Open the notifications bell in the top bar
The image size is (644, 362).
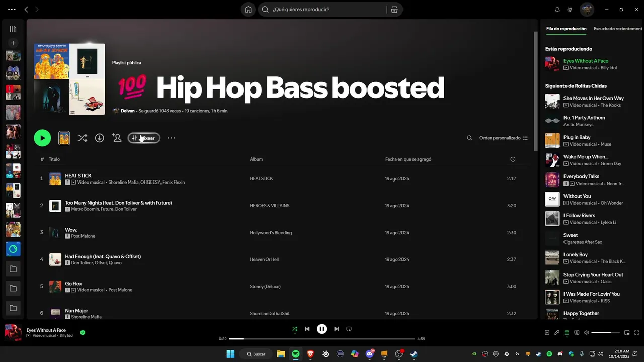pyautogui.click(x=557, y=10)
